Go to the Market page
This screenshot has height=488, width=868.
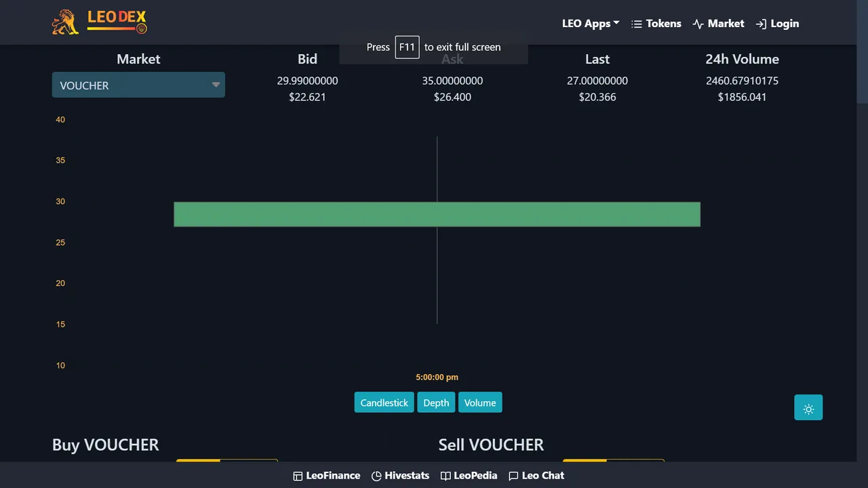[x=718, y=24]
